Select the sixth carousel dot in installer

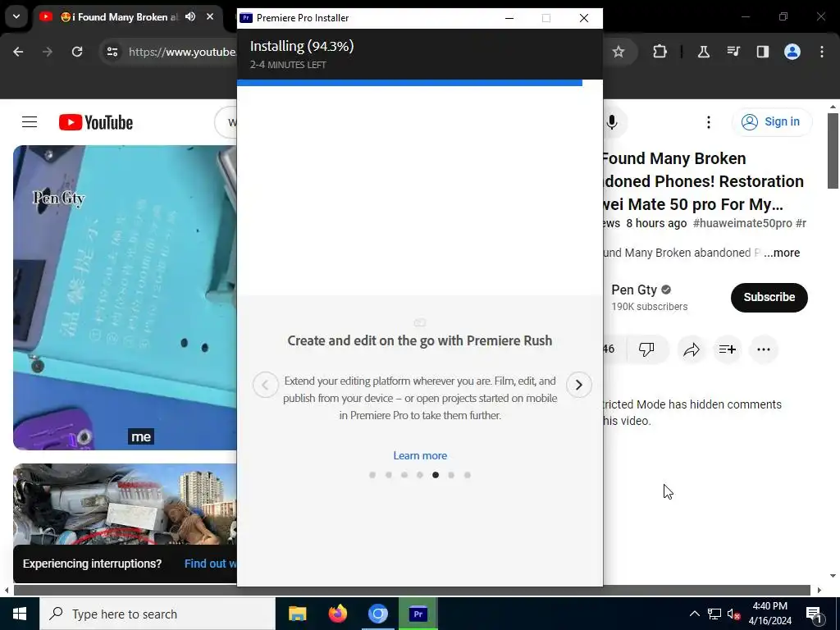click(451, 475)
